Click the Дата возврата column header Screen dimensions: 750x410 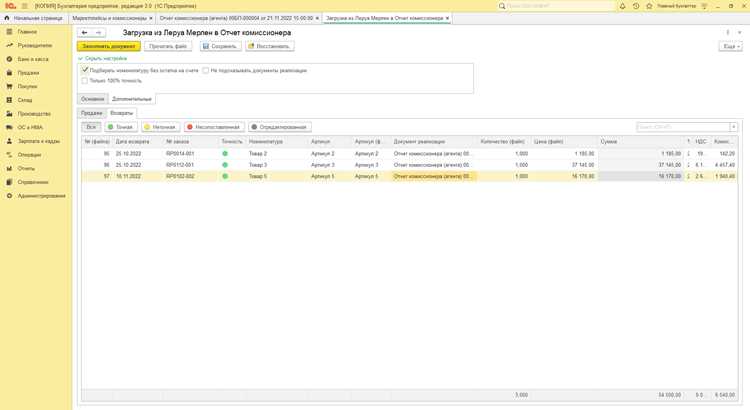(132, 142)
